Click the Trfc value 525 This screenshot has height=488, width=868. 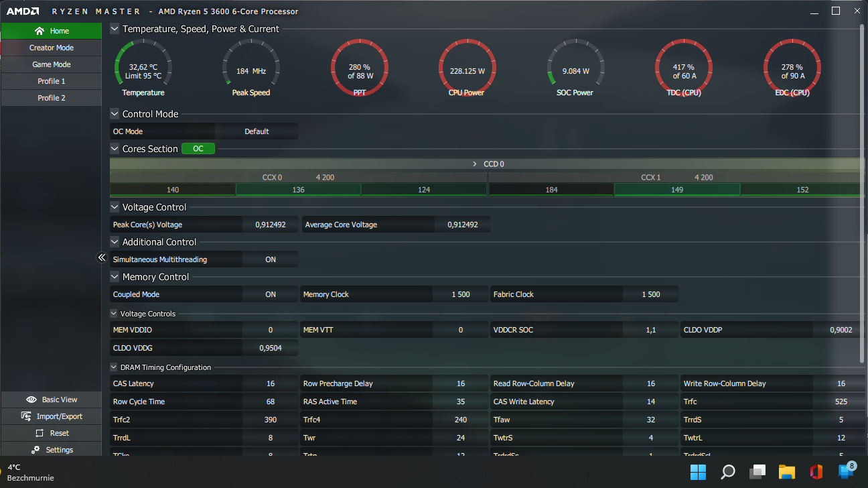(x=841, y=402)
